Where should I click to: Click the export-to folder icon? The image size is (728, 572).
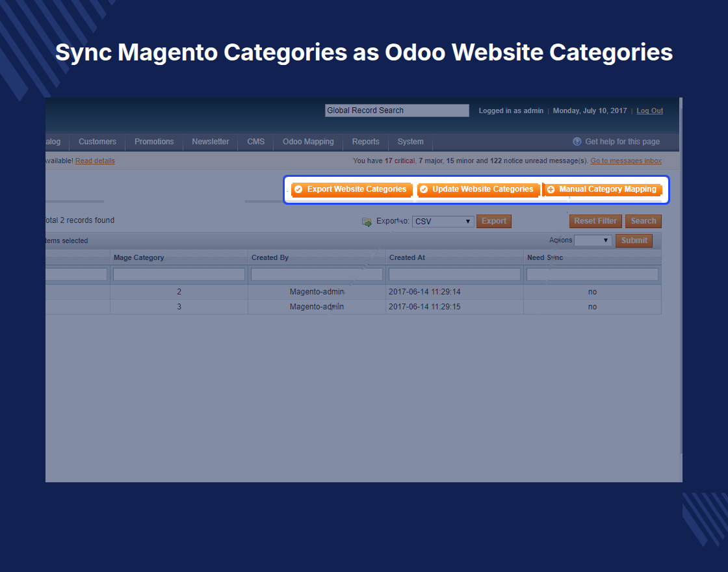[x=367, y=222]
